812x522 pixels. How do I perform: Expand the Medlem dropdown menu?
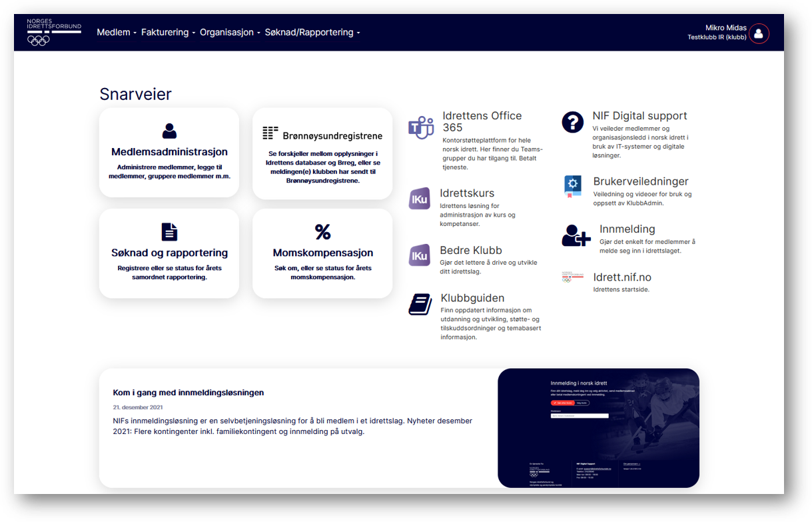click(117, 33)
